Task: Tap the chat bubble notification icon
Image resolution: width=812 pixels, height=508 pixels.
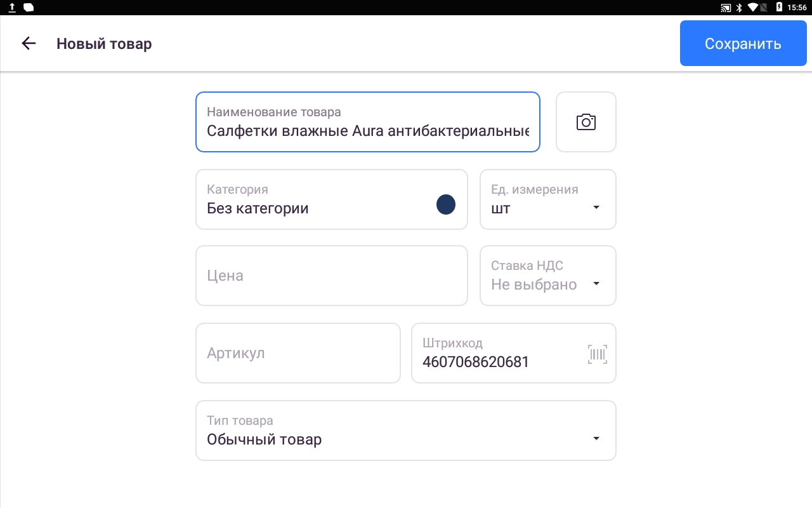Action: 29,8
